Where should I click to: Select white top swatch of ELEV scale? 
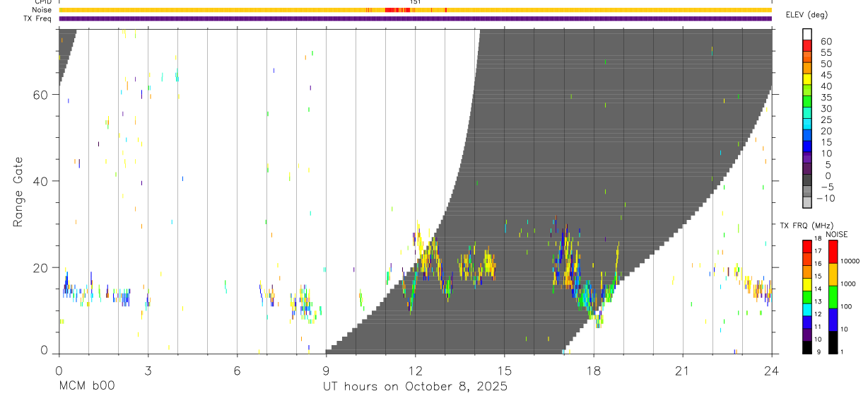click(x=807, y=34)
